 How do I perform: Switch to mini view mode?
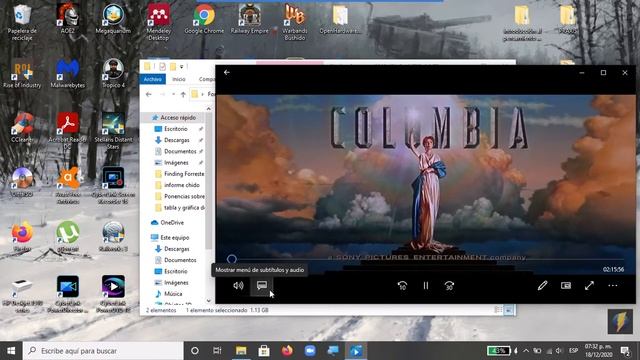click(566, 286)
